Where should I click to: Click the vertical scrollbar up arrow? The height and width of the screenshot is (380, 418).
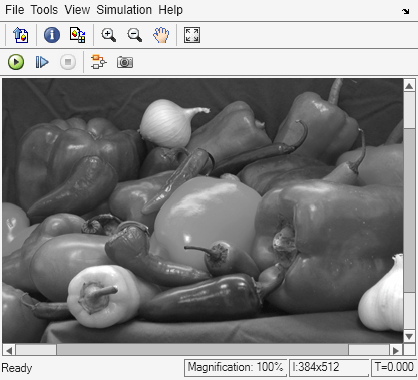click(409, 86)
